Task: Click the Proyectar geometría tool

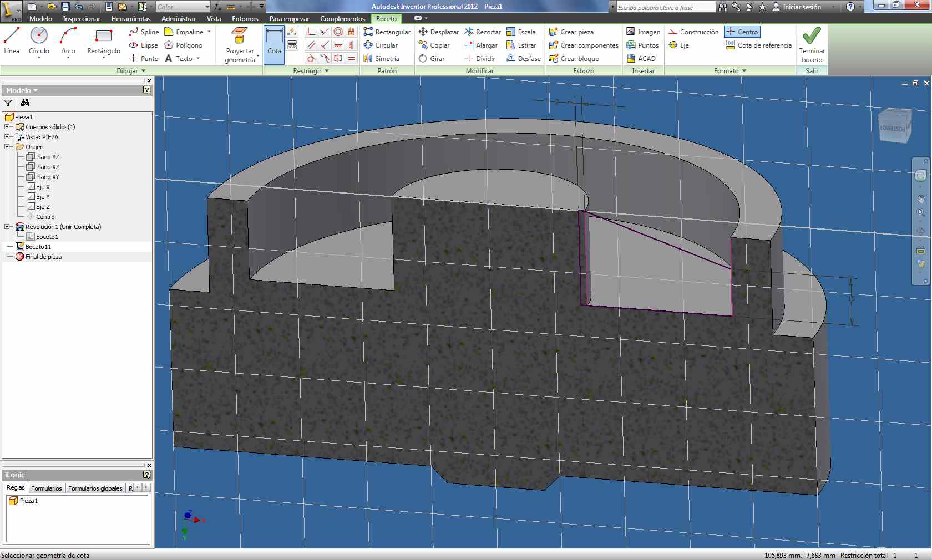Action: tap(240, 44)
